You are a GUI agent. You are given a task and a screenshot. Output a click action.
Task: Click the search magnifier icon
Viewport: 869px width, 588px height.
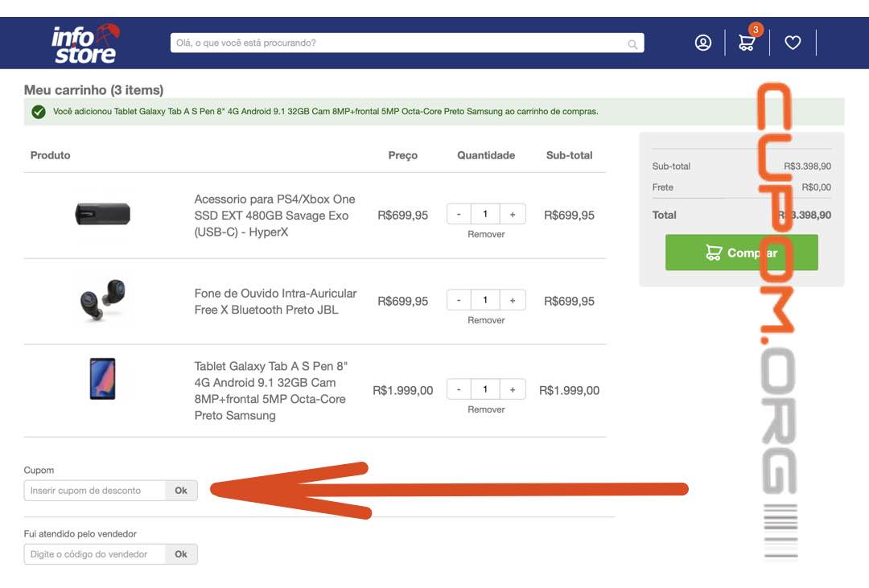point(632,44)
